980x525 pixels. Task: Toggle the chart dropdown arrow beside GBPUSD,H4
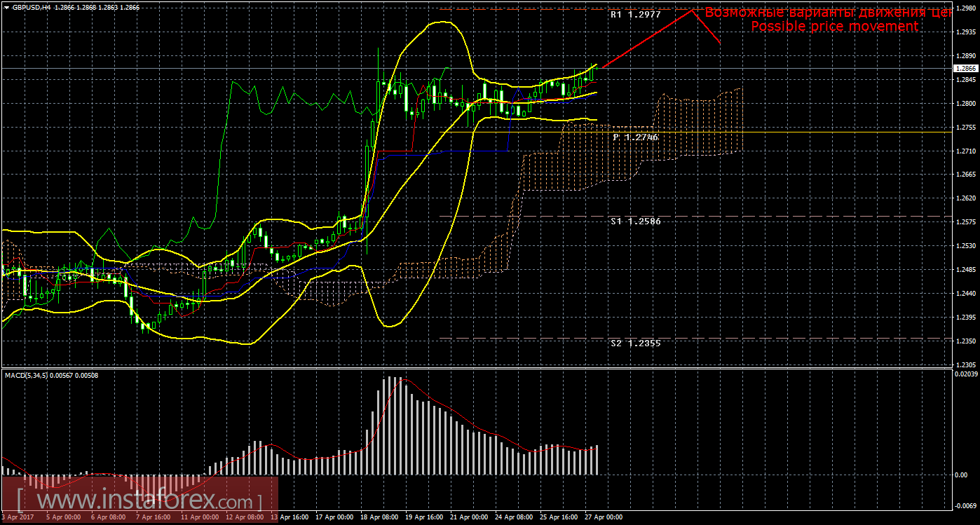(x=6, y=6)
